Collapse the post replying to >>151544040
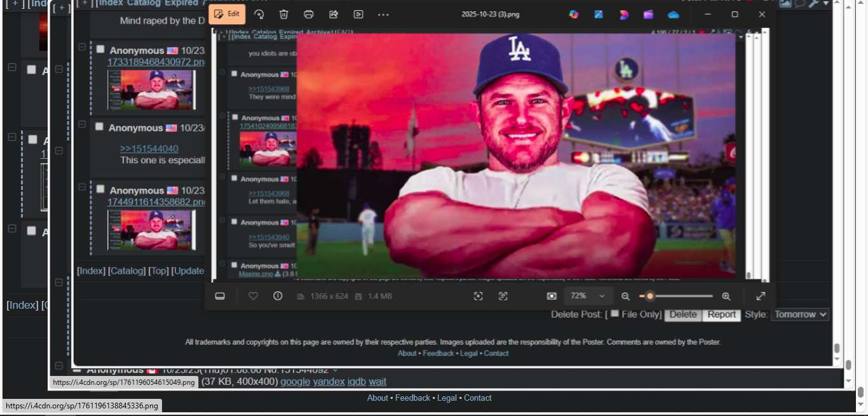The height and width of the screenshot is (416, 868). tap(82, 124)
